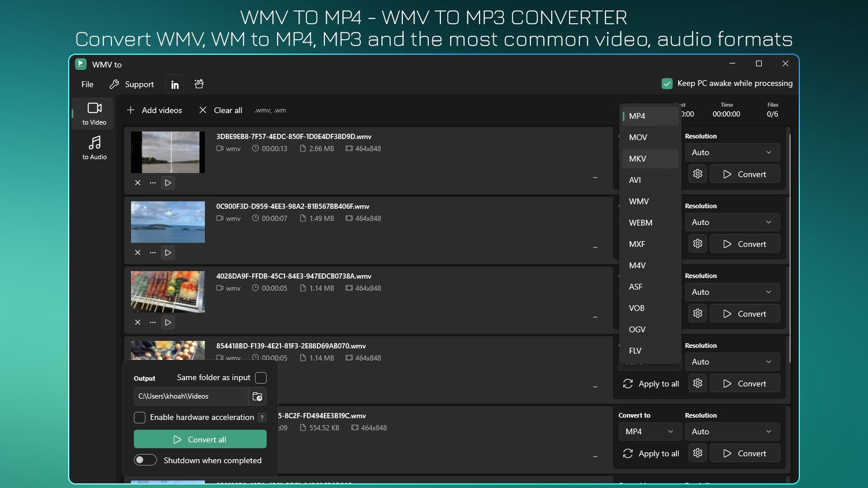This screenshot has width=868, height=488.
Task: Click the output path field
Action: (x=190, y=396)
